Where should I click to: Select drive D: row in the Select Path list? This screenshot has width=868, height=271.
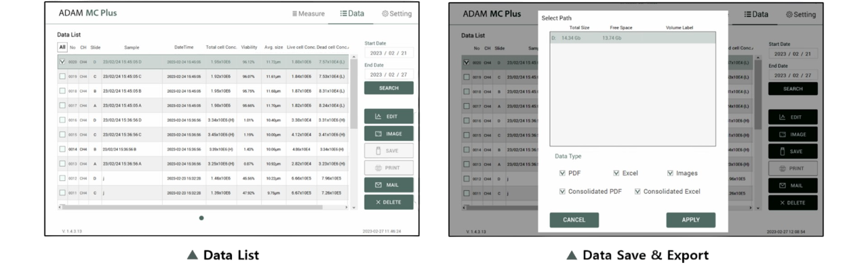point(632,38)
